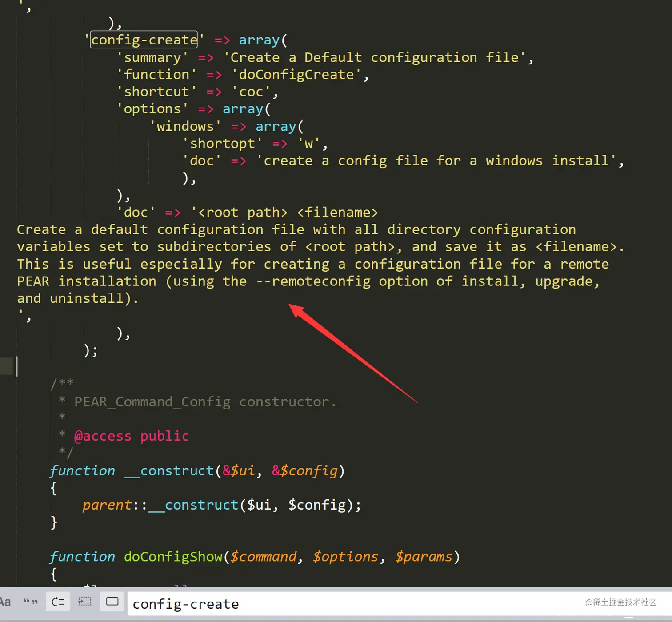Image resolution: width=672 pixels, height=622 pixels.
Task: Toggle search in selection option
Action: tap(84, 602)
